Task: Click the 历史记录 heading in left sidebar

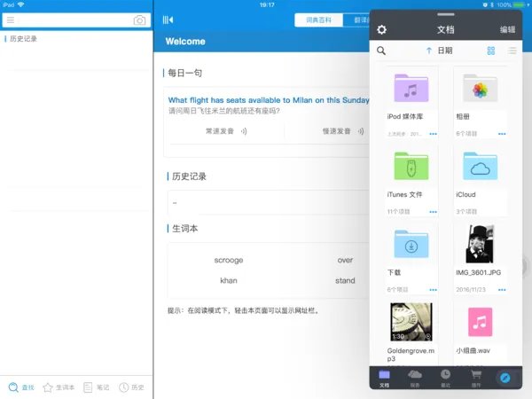Action: click(x=23, y=39)
